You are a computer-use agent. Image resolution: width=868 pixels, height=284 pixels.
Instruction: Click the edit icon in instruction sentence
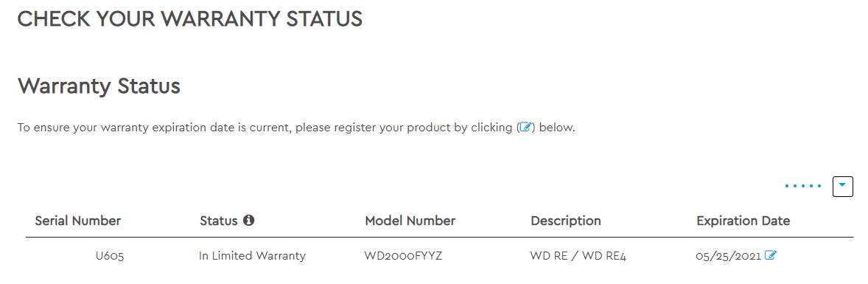point(526,128)
